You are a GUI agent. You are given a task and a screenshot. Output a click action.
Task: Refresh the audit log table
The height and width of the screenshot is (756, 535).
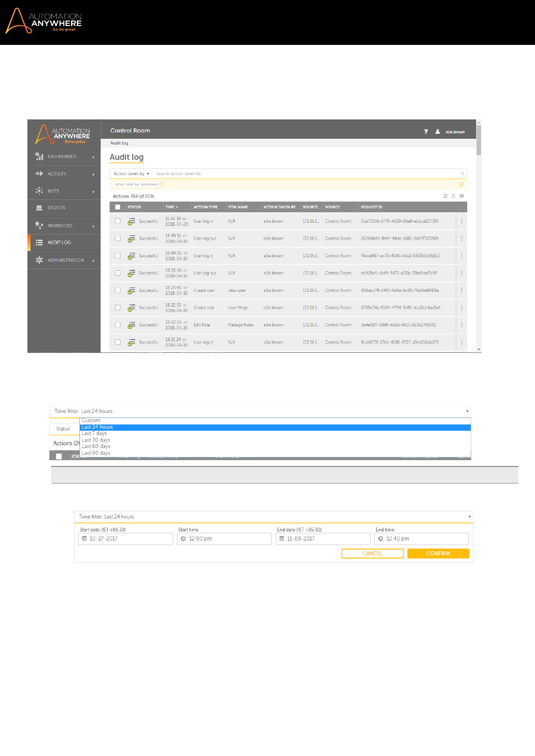[445, 196]
